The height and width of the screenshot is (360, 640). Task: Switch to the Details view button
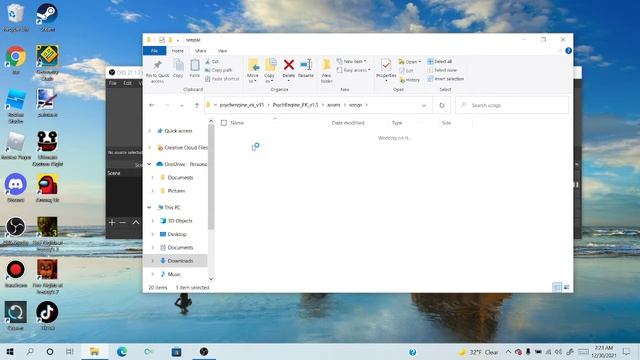557,287
